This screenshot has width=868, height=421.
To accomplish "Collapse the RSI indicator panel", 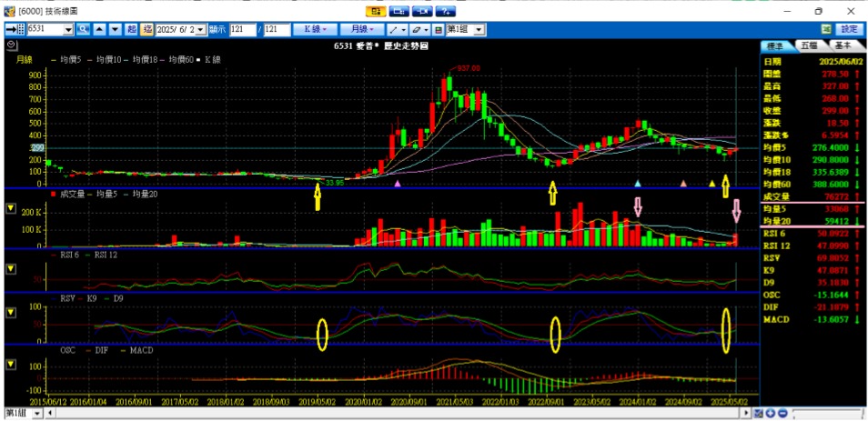I will pos(11,268).
